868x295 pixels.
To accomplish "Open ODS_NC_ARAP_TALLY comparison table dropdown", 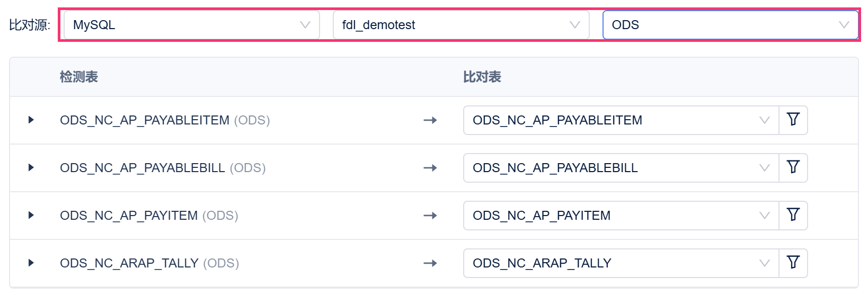I will (620, 263).
